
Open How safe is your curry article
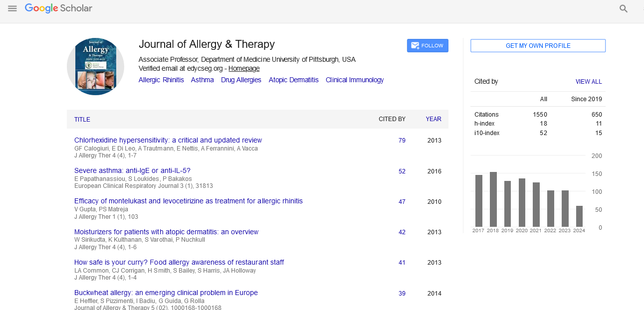pyautogui.click(x=179, y=262)
